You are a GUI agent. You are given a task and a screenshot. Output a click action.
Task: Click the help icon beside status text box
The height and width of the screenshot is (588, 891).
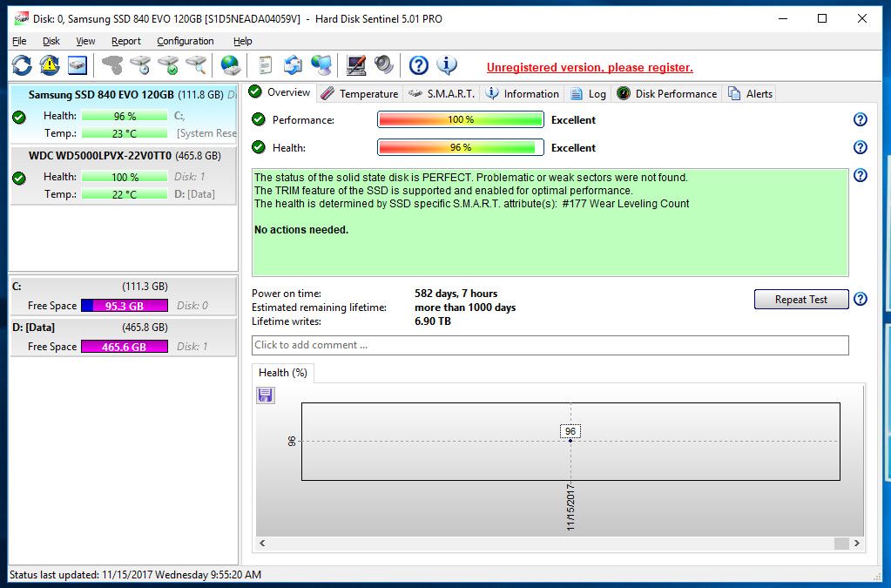pyautogui.click(x=861, y=175)
